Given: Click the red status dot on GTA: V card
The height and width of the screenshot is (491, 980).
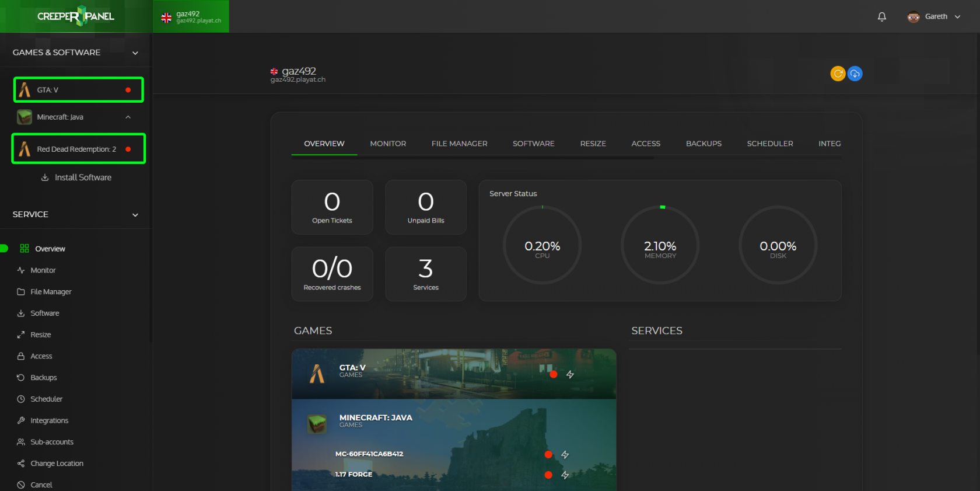Looking at the screenshot, I should 553,374.
